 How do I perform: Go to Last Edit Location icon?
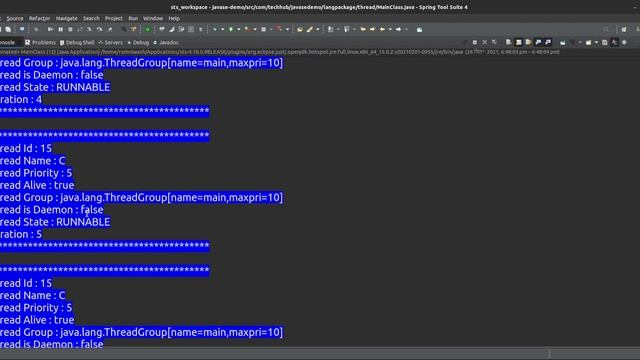[x=363, y=29]
